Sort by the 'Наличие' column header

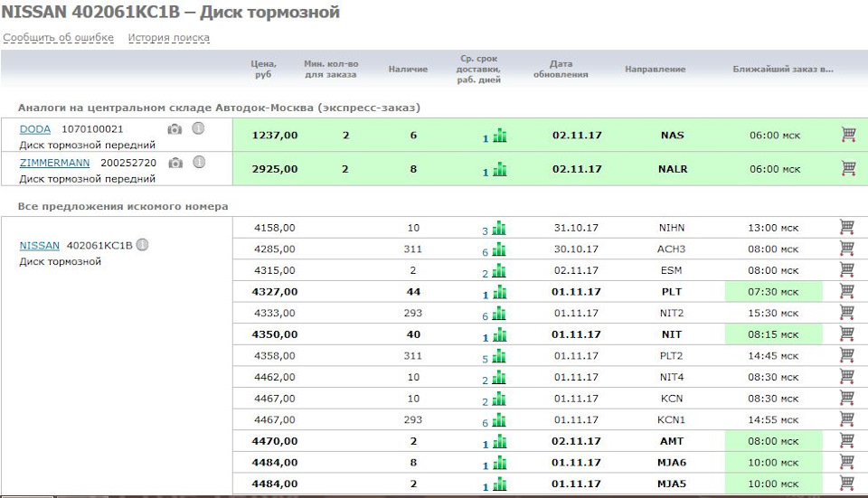[408, 70]
